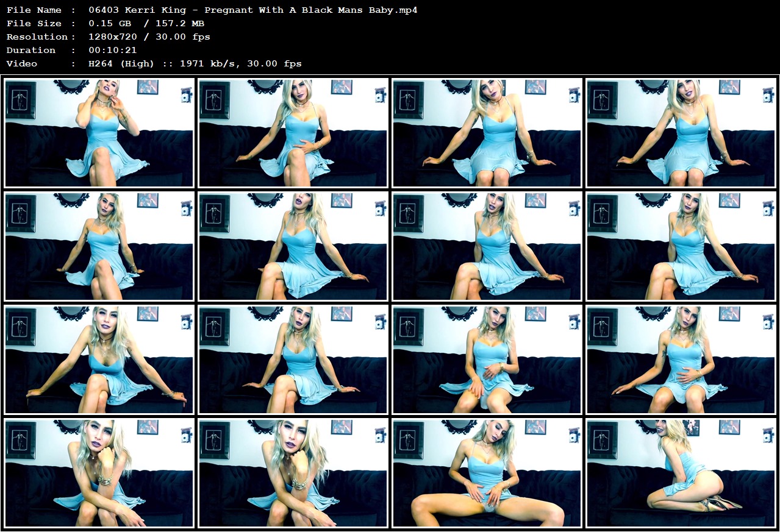Click the .mp4 file name value in header
The height and width of the screenshot is (532, 780).
tap(253, 10)
